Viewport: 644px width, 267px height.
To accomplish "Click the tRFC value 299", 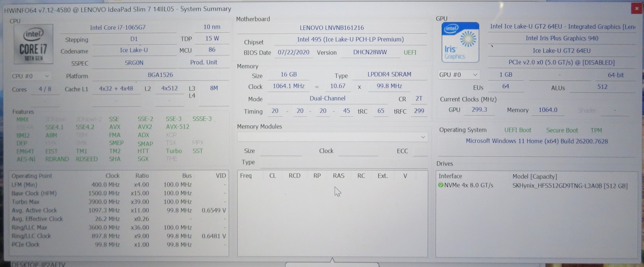I will (419, 111).
